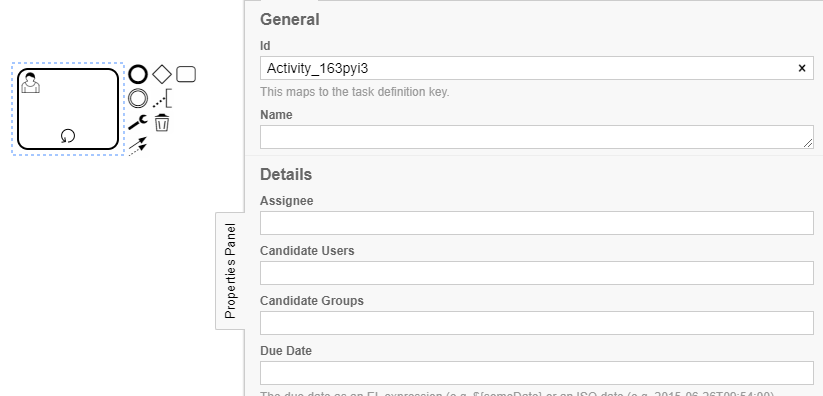Delete the task with trash icon
Image resolution: width=823 pixels, height=396 pixels.
pos(162,123)
